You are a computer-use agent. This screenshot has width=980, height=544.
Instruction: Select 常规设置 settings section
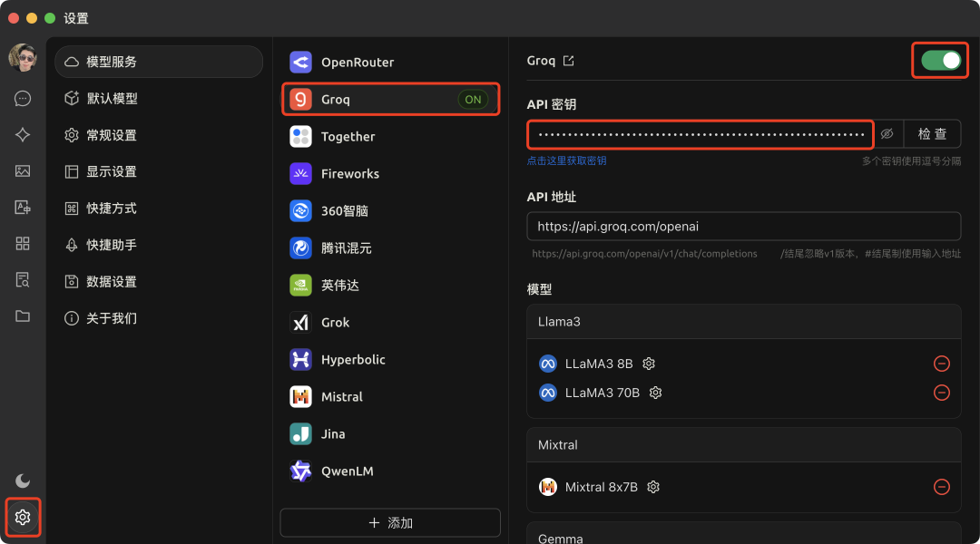pos(159,135)
